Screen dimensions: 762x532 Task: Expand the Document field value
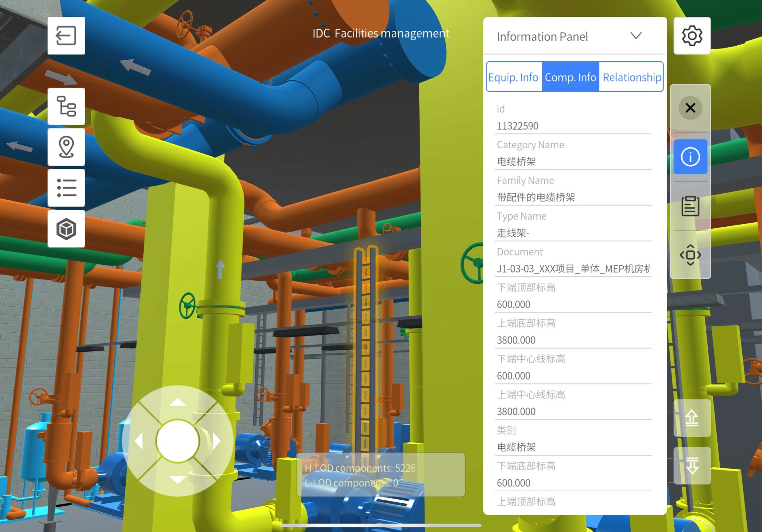(x=573, y=269)
